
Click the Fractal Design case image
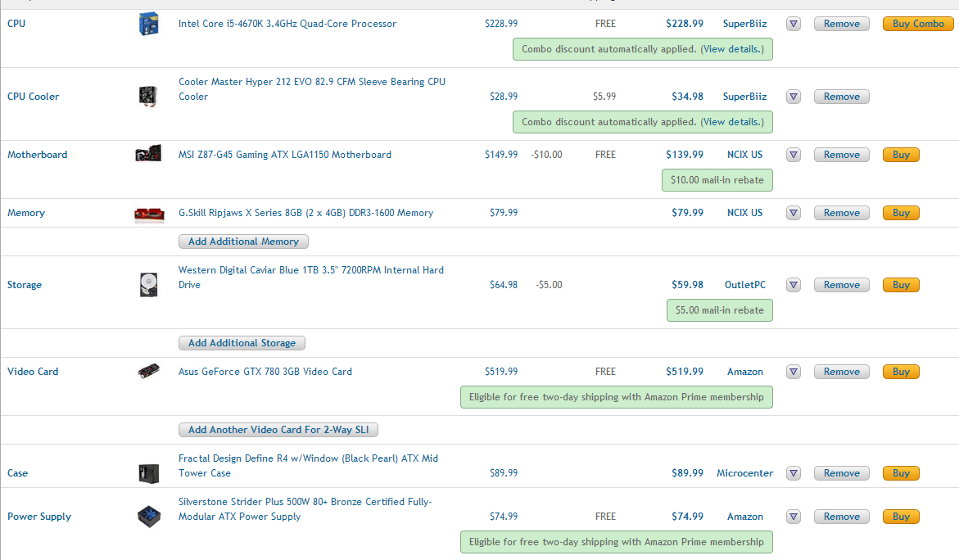(x=148, y=473)
